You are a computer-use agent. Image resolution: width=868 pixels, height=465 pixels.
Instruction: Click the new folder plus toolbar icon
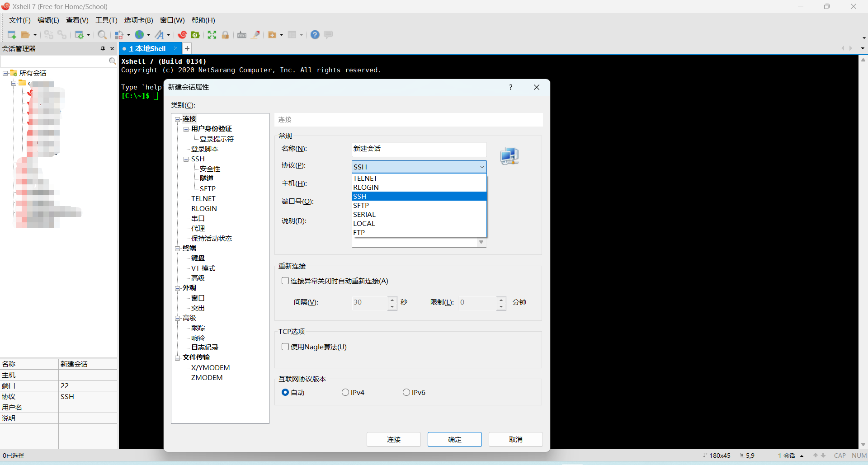tap(272, 35)
